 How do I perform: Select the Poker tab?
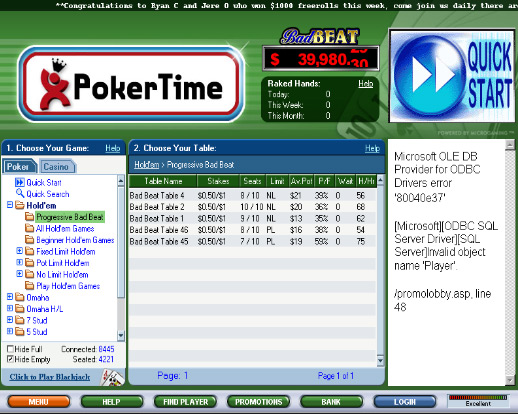tap(20, 166)
